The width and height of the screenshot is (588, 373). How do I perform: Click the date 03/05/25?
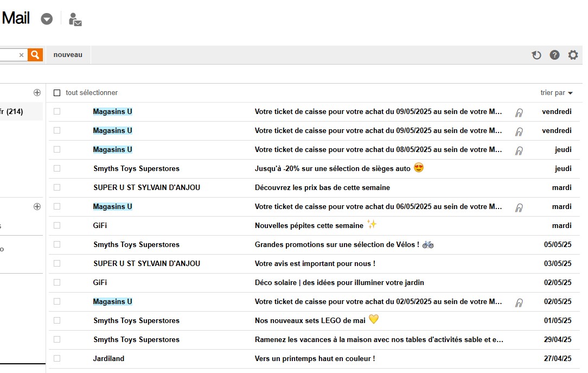558,263
